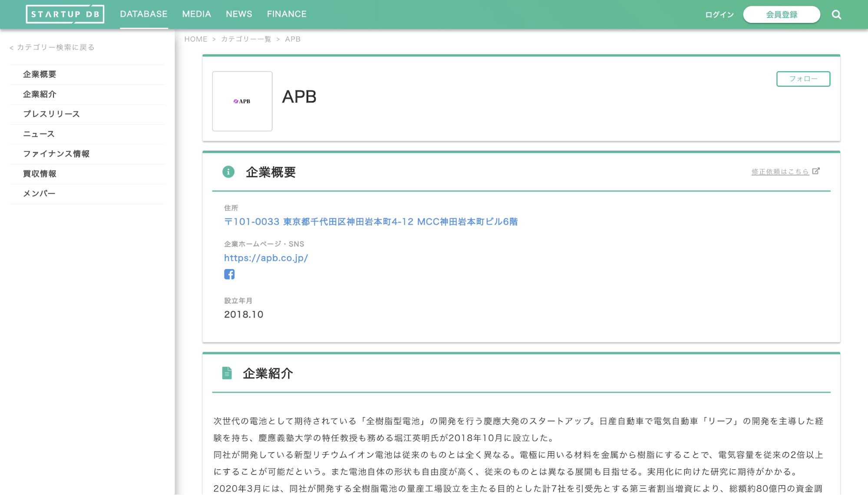Screen dimensions: 868x495
Task: Jump to ファイナンス情報 in the sidebar
Action: tap(56, 154)
